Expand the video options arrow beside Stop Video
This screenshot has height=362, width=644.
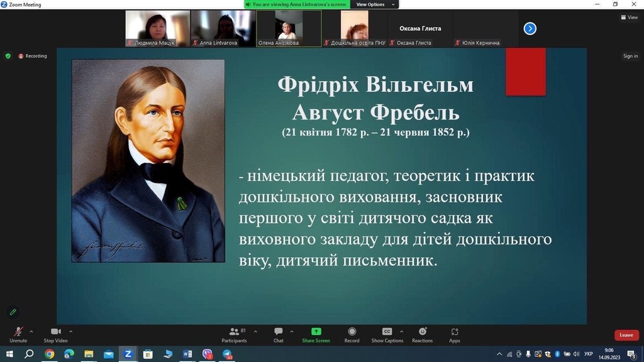(x=70, y=331)
